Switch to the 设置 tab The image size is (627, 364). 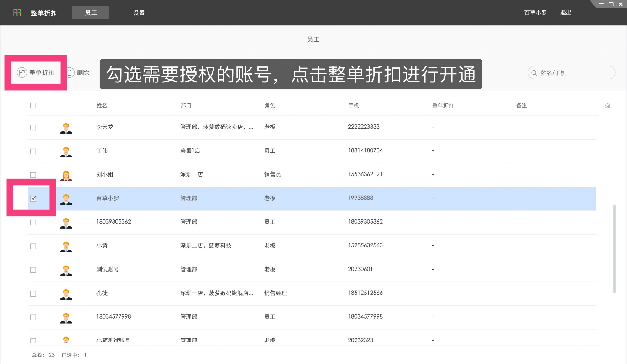(139, 13)
